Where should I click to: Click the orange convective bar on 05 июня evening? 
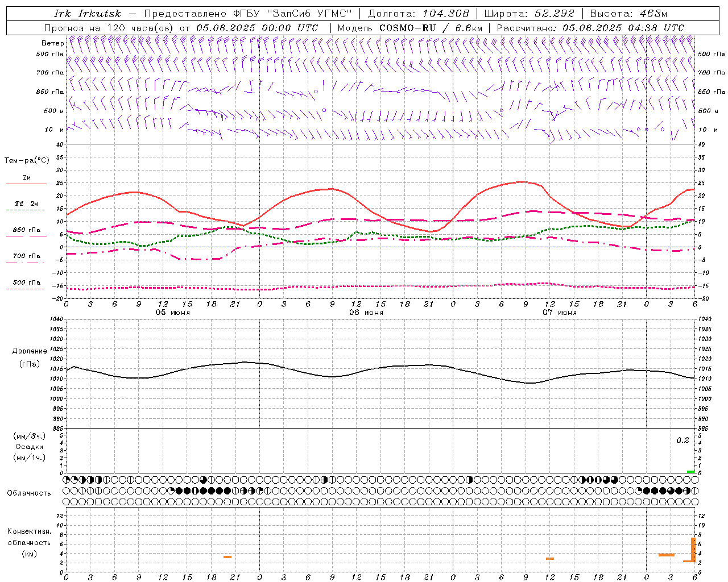click(x=227, y=557)
